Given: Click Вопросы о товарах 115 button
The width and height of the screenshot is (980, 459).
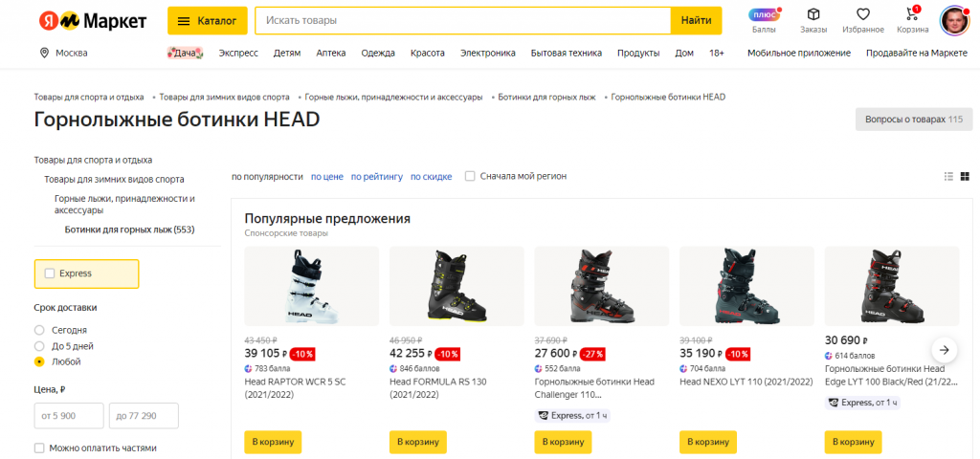Looking at the screenshot, I should (914, 120).
